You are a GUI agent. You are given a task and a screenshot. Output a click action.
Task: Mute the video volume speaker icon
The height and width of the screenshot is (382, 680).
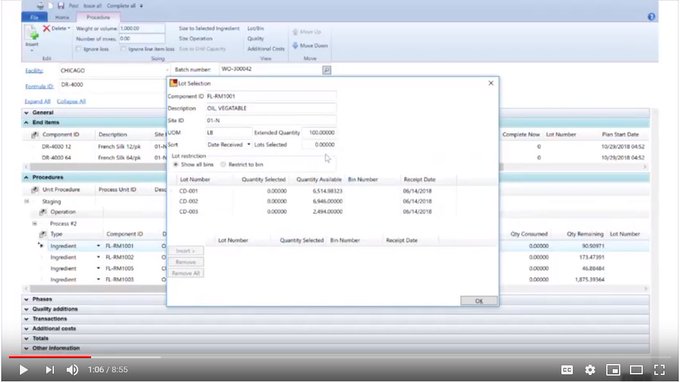(x=72, y=369)
